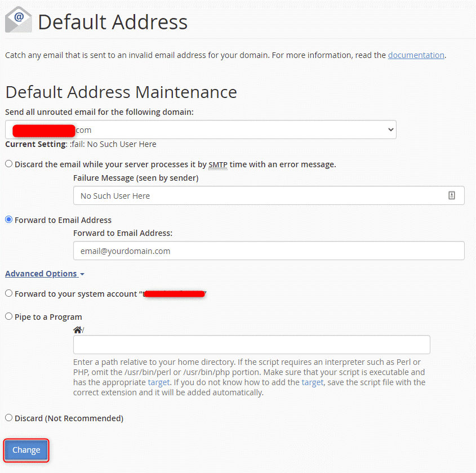Open the documentation link
The height and width of the screenshot is (473, 476).
coord(416,55)
